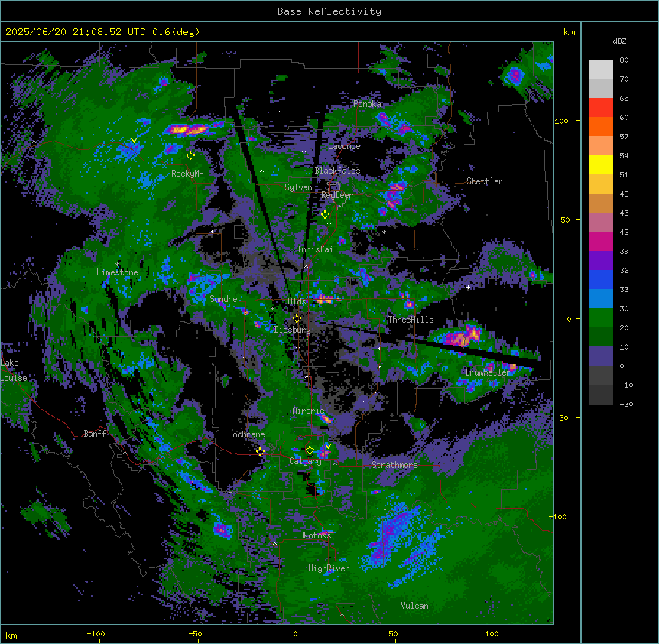
Task: Select the bright yellow 51-54 dBZ swatch
Action: click(601, 164)
